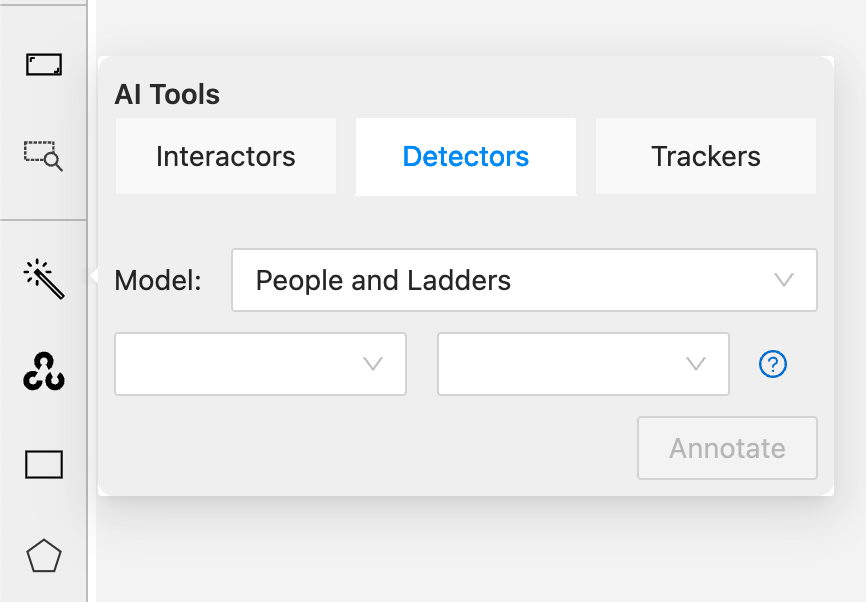
Task: Switch to the Detectors tab
Action: 466,156
